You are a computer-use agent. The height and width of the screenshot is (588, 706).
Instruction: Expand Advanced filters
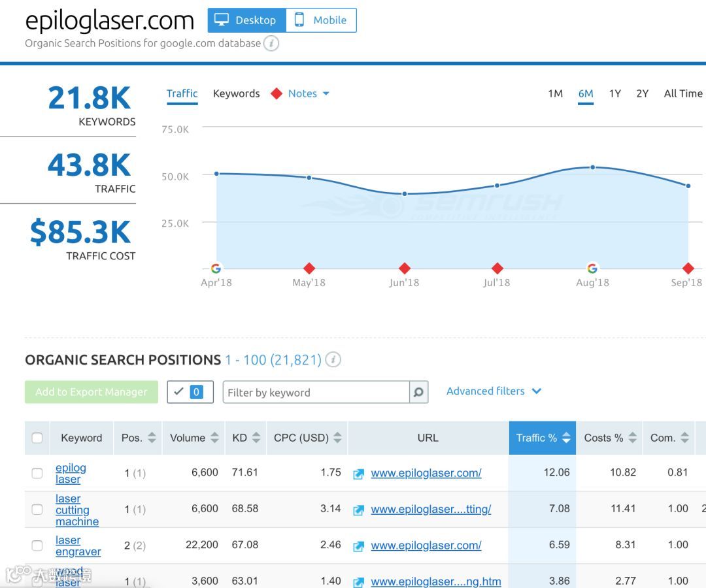(x=494, y=391)
